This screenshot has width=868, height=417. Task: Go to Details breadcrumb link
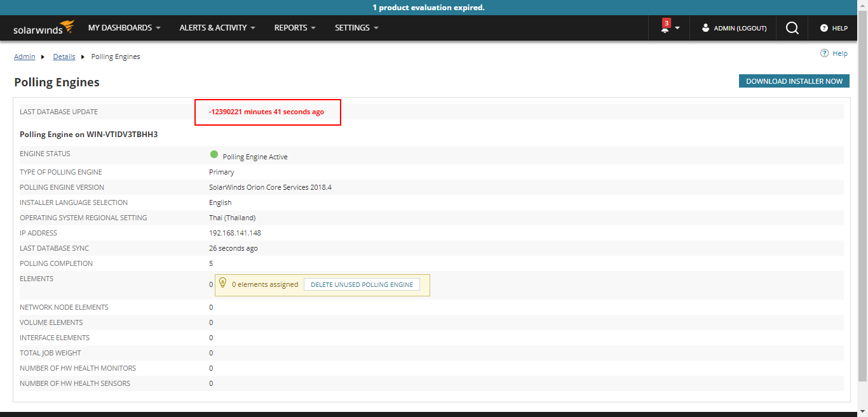[64, 56]
